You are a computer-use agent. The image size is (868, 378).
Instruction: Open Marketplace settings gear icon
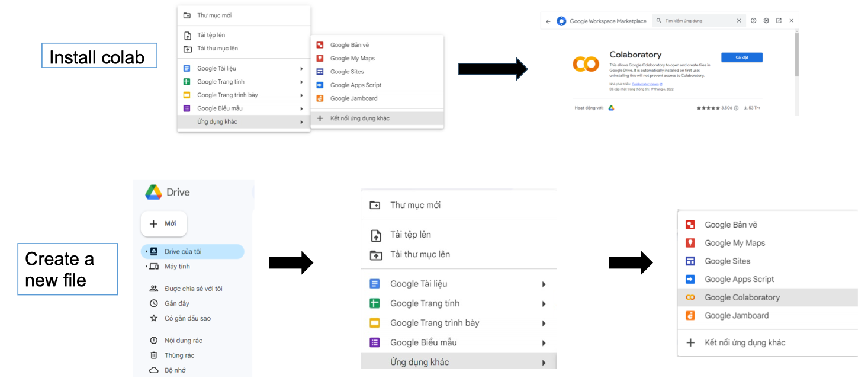point(766,21)
